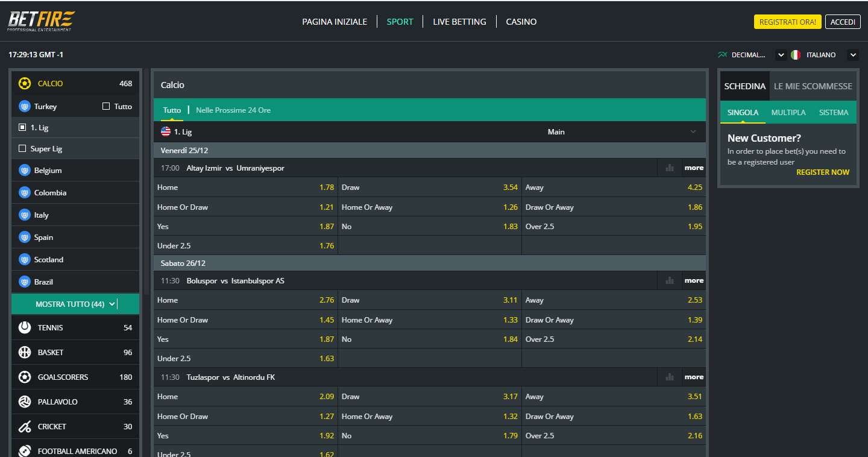Uncheck the 1. Lig checkbox

22,128
